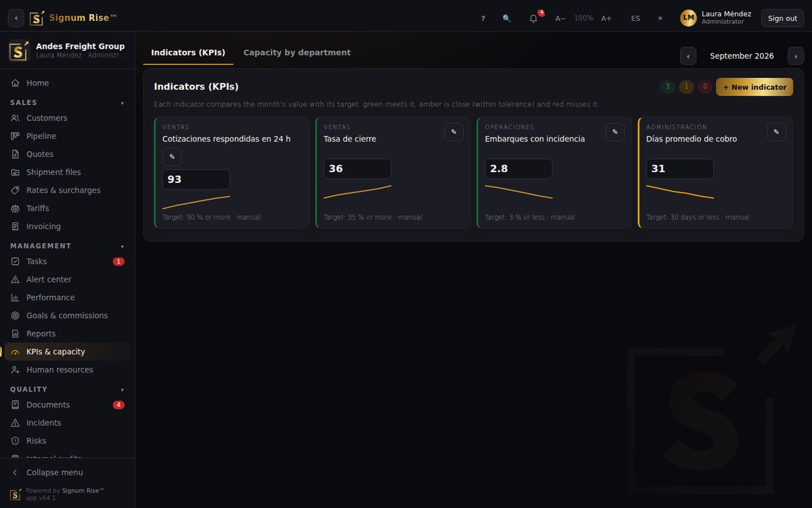Click the Documents red badge showing 4
This screenshot has height=508, width=812.
[118, 405]
